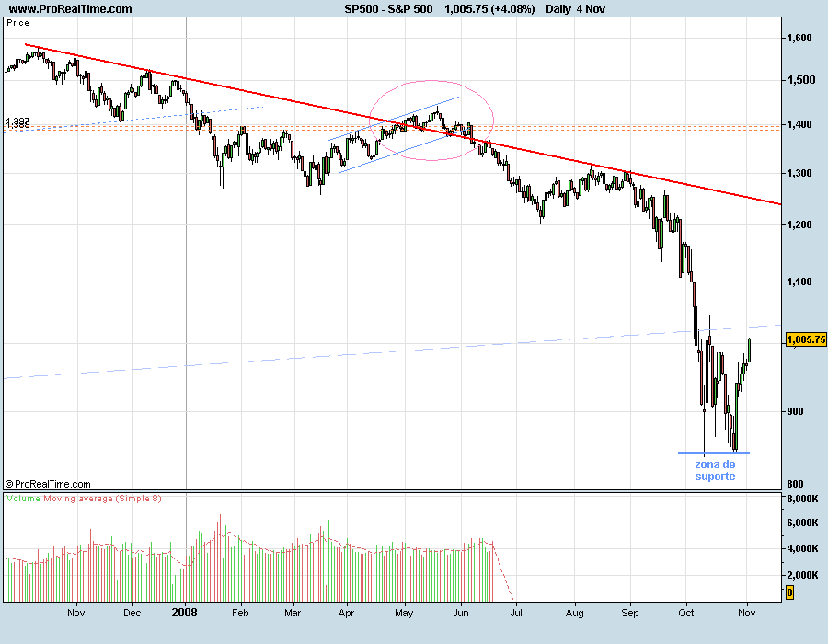Viewport: 828px width, 644px height.
Task: Click the 2008 year label
Action: click(184, 613)
